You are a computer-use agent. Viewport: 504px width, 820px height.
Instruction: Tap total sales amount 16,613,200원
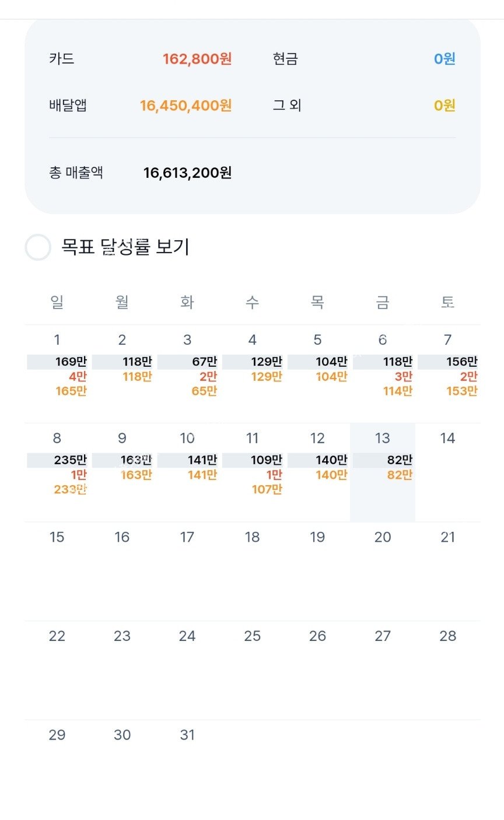click(x=188, y=173)
